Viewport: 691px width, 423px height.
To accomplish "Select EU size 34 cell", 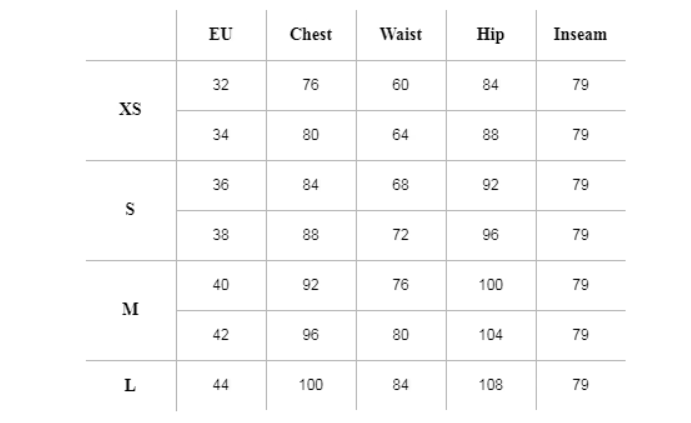I will coord(221,135).
